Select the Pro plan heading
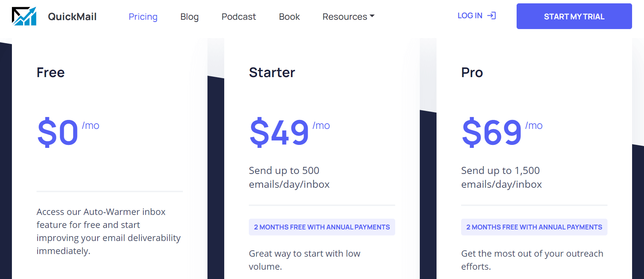The image size is (644, 279). (x=472, y=72)
